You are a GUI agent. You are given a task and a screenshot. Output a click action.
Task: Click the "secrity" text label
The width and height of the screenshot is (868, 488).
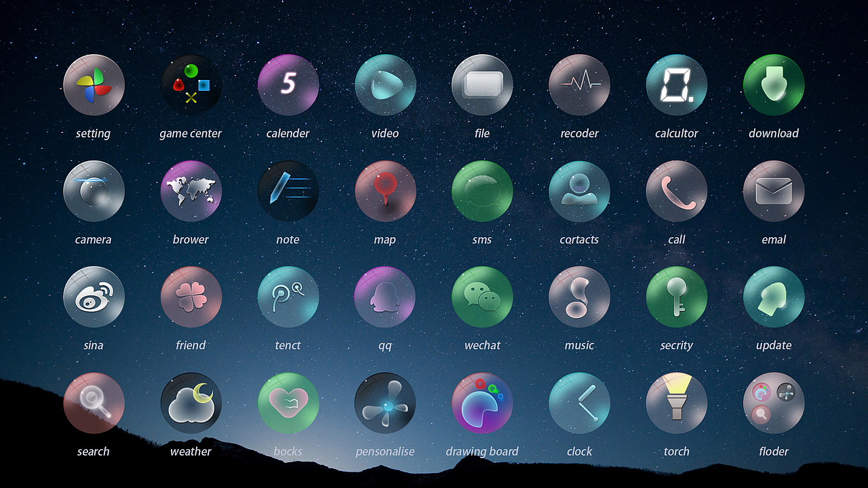(x=677, y=346)
